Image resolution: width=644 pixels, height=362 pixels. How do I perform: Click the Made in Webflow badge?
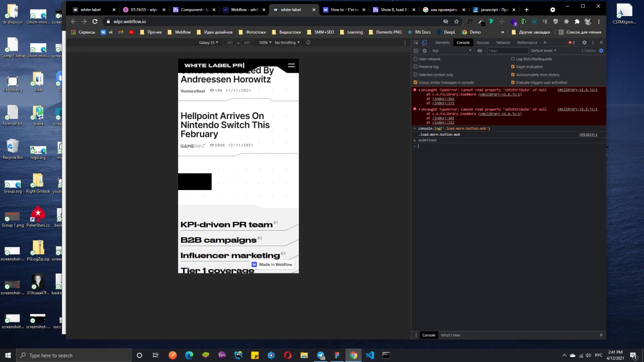click(272, 264)
